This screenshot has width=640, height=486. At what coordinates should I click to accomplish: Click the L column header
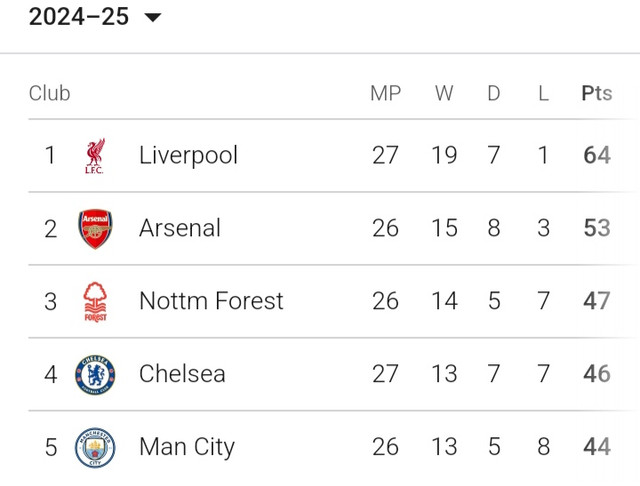(x=543, y=93)
